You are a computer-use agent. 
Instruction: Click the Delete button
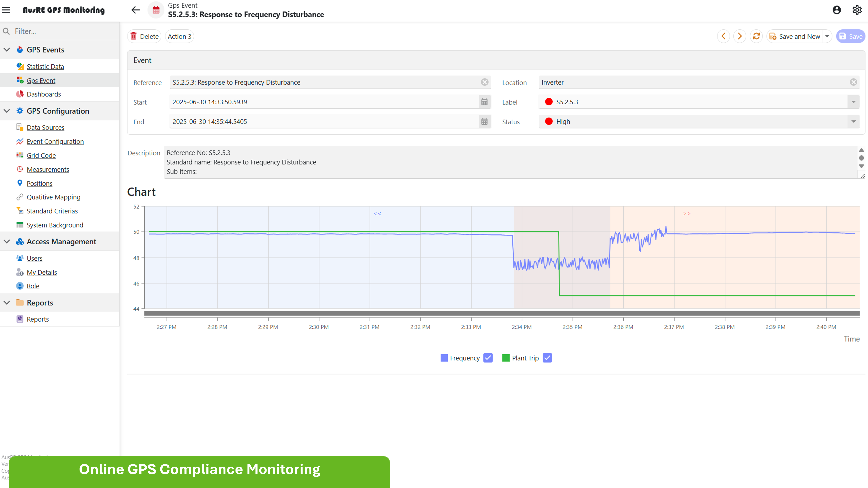[x=144, y=36]
